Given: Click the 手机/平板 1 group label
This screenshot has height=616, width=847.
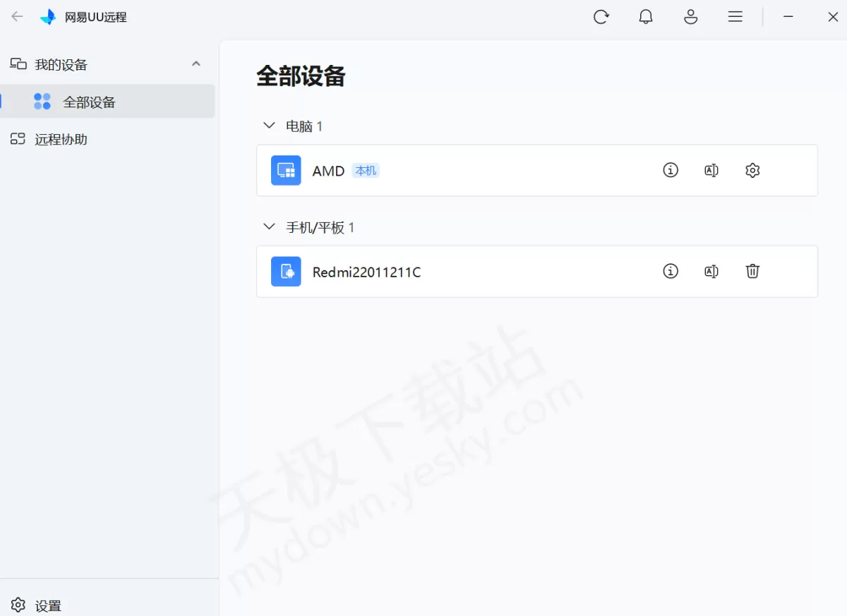Looking at the screenshot, I should (x=320, y=227).
